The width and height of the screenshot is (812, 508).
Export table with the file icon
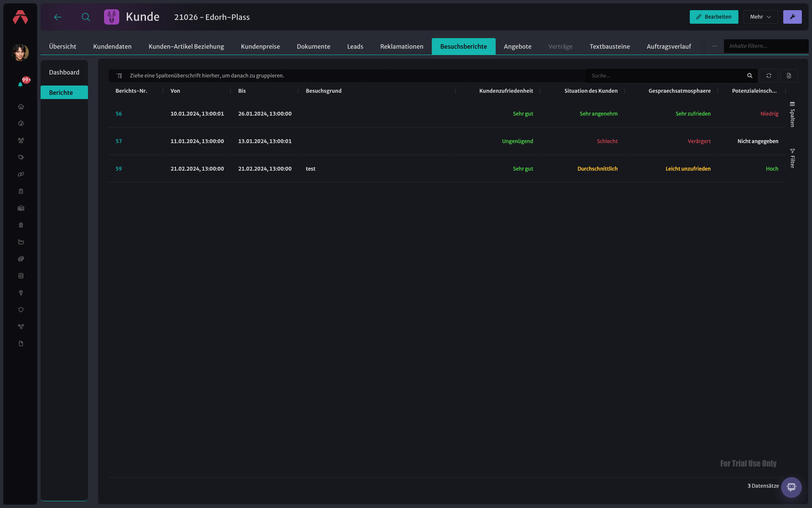tap(789, 76)
